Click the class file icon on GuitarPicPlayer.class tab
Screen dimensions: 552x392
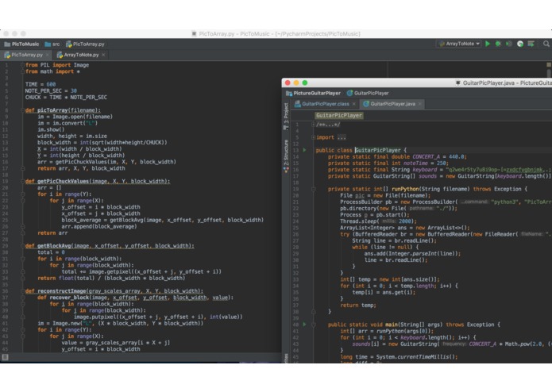(298, 104)
